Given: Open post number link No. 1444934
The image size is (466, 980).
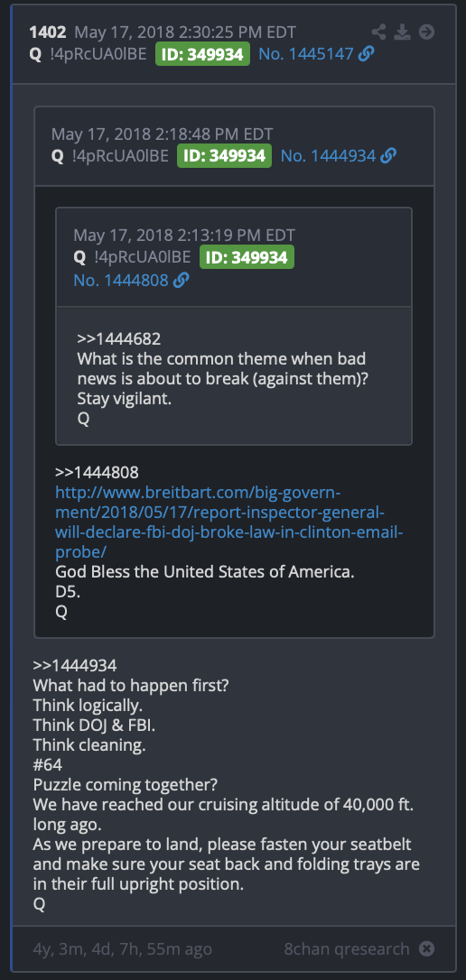Looking at the screenshot, I should [x=329, y=155].
